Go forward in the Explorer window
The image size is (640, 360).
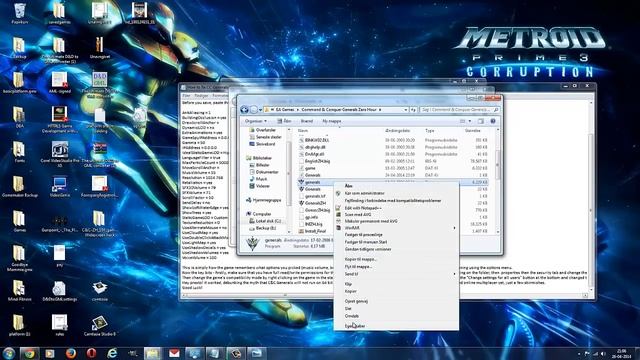254,109
